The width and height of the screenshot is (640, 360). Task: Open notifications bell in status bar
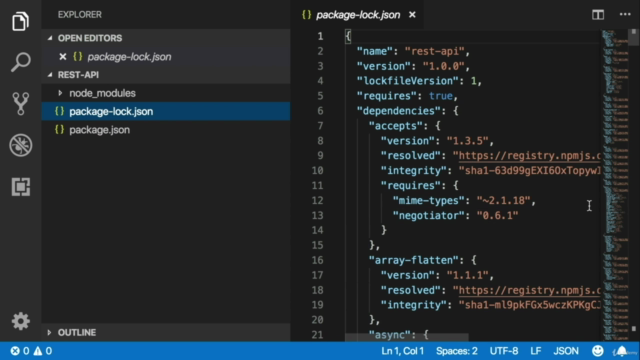(621, 351)
